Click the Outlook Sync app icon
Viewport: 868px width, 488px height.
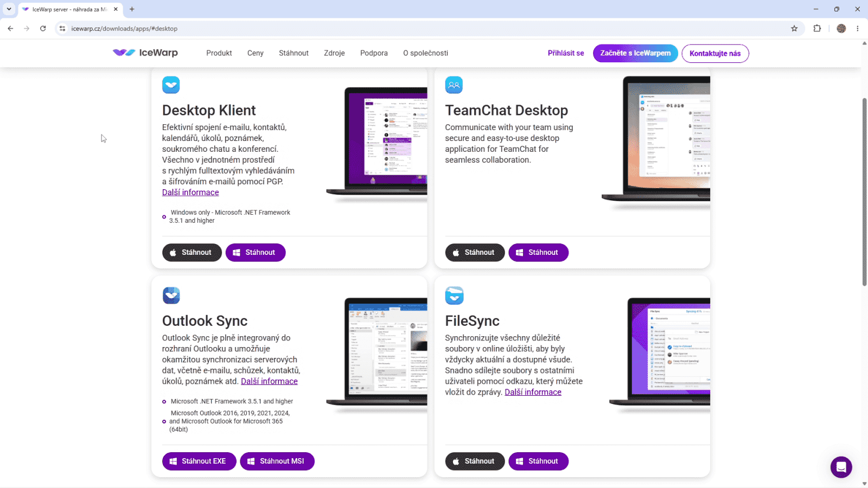pos(171,296)
